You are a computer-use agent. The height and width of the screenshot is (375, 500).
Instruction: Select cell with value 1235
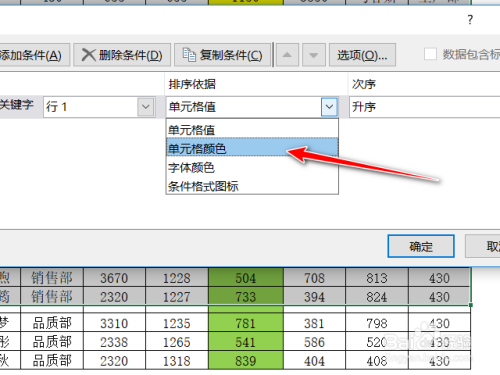tap(177, 323)
